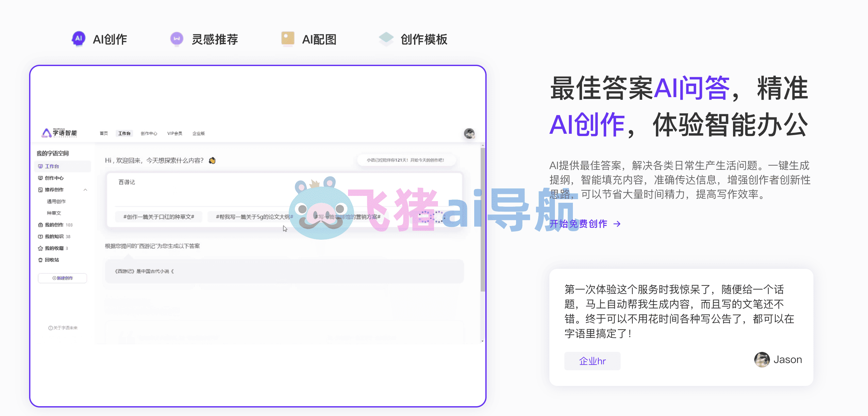Click the scrollbar down arrow in workspace

click(x=482, y=341)
